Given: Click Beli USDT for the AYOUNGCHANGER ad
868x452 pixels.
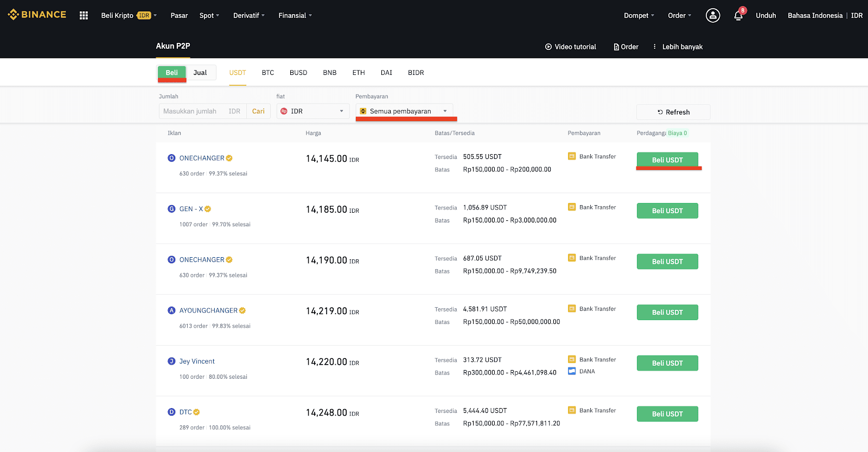Looking at the screenshot, I should pyautogui.click(x=667, y=313).
